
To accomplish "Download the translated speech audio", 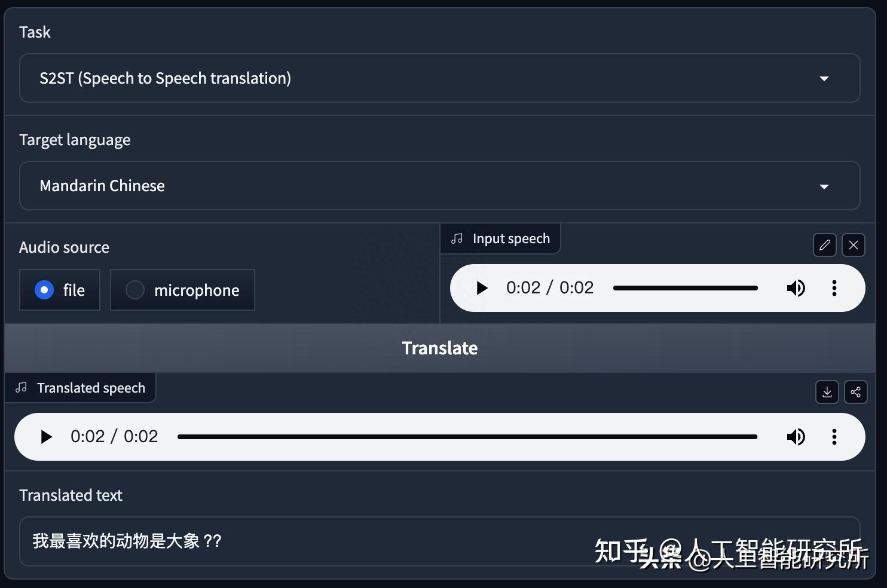I will (x=827, y=392).
